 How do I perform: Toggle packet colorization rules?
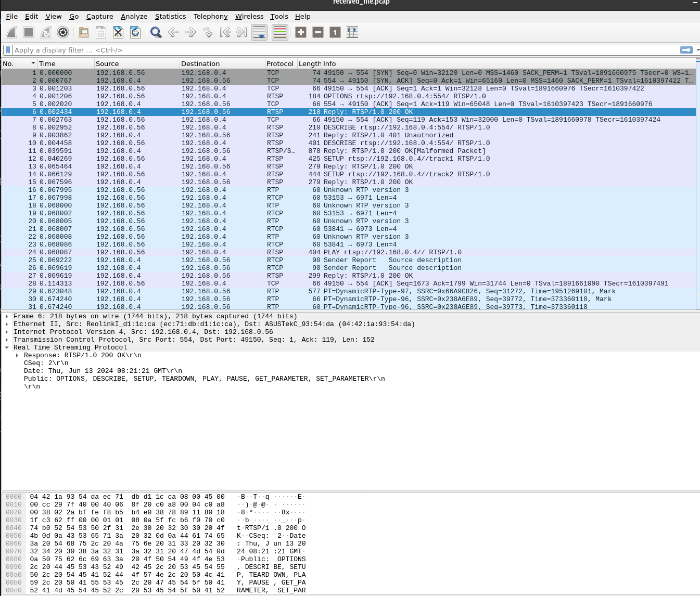tap(280, 32)
